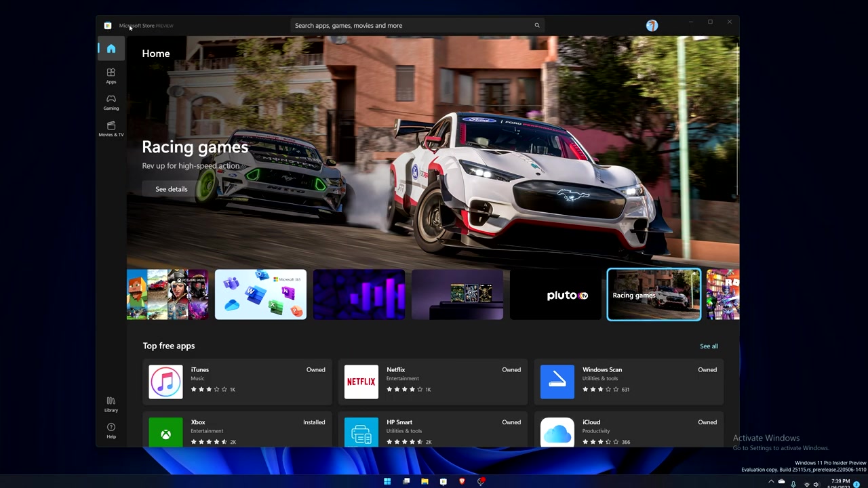
Task: Switch to the Movies & TV section
Action: coord(111,128)
